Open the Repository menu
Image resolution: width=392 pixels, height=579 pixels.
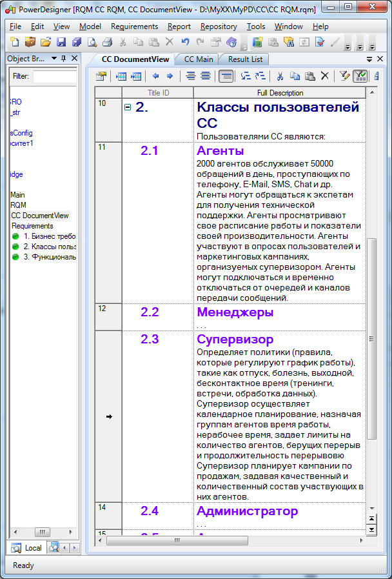(x=219, y=26)
